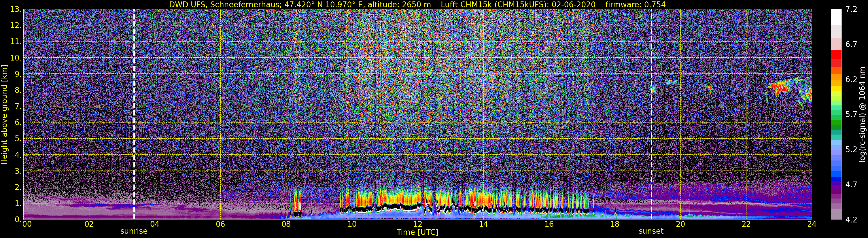
Task: Click the time axis tick '04'
Action: [155, 224]
